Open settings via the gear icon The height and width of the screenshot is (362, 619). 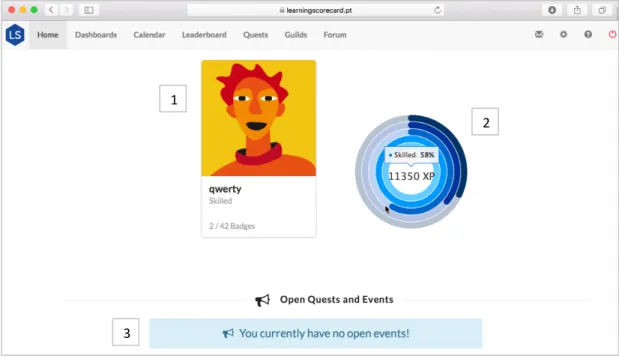click(x=563, y=34)
